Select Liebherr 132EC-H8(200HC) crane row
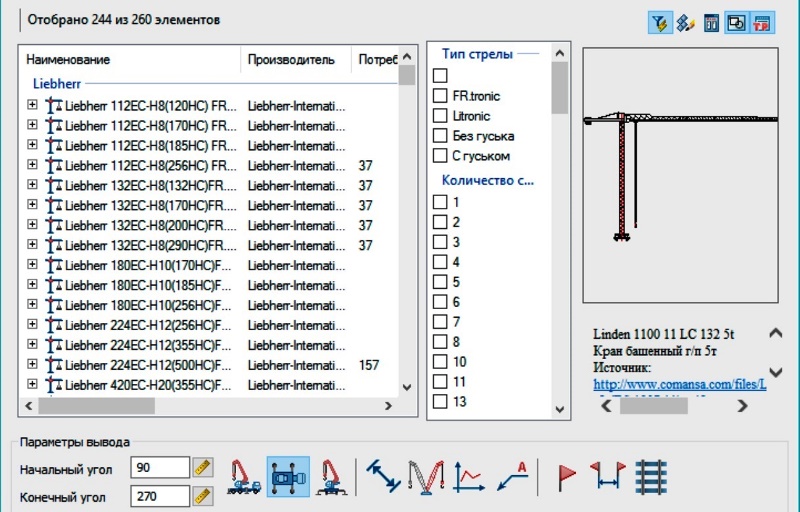The width and height of the screenshot is (800, 512). (209, 225)
